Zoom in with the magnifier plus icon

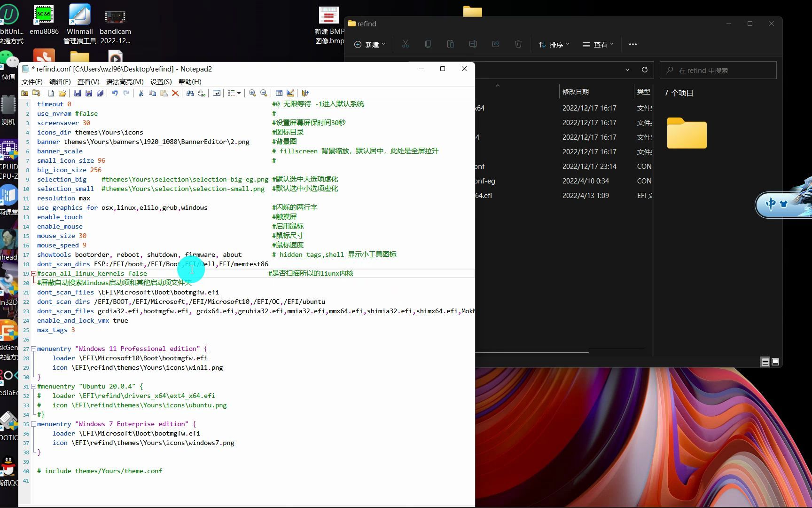coord(252,93)
